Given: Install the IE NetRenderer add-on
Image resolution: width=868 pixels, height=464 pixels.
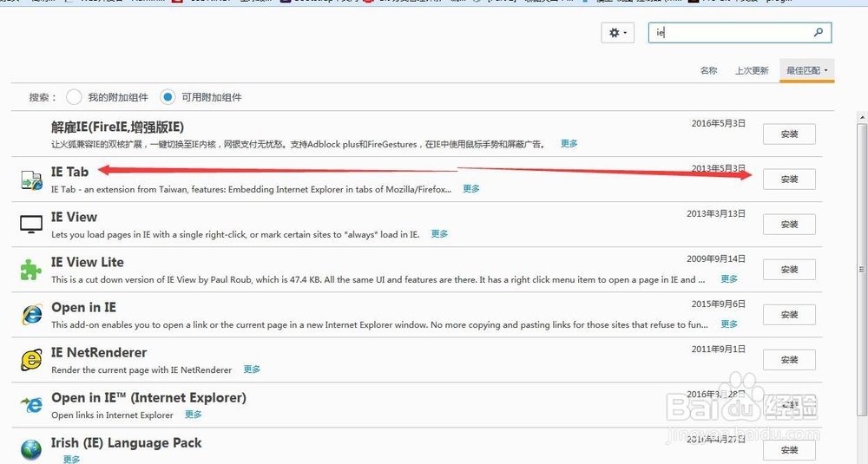Looking at the screenshot, I should tap(789, 360).
